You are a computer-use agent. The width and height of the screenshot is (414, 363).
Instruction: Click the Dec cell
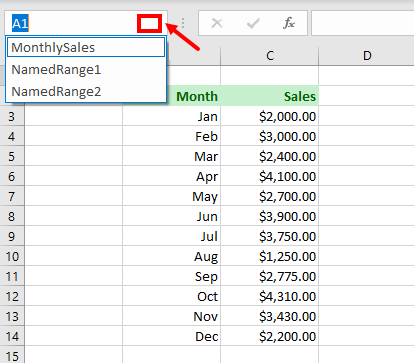tap(172, 336)
